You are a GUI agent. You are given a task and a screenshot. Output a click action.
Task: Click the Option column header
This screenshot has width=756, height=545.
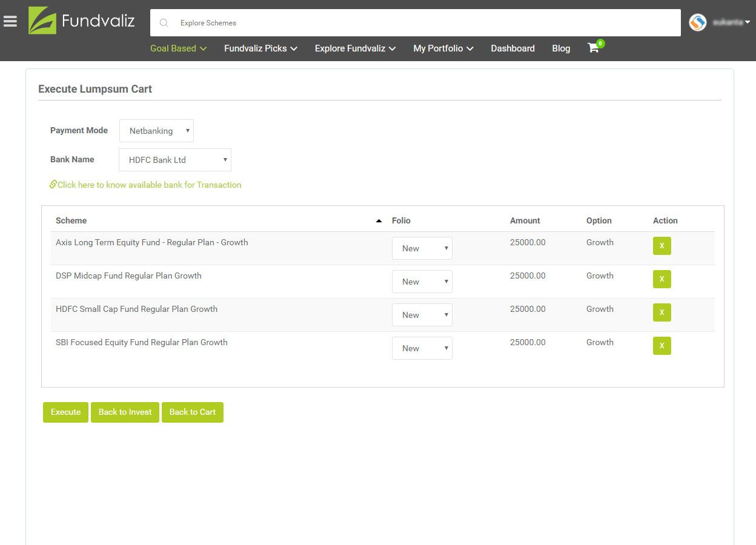(599, 221)
